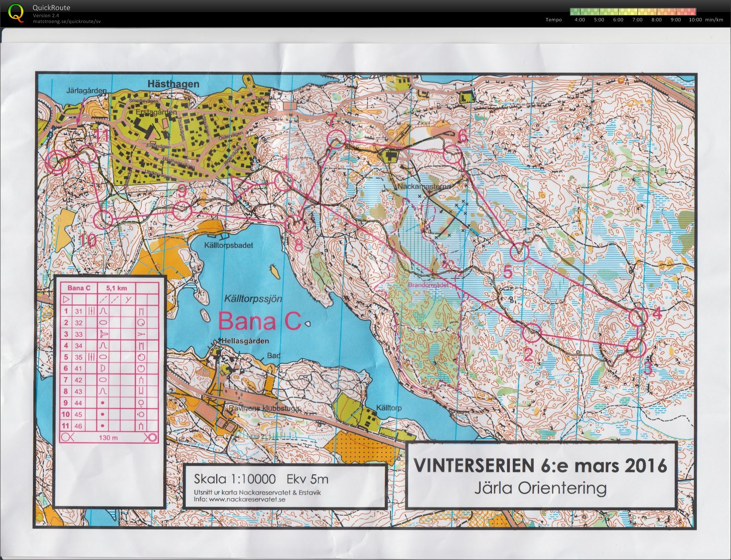Viewport: 731px width, 560px height.
Task: Click the 10:00 tempo scale value
Action: click(x=695, y=20)
